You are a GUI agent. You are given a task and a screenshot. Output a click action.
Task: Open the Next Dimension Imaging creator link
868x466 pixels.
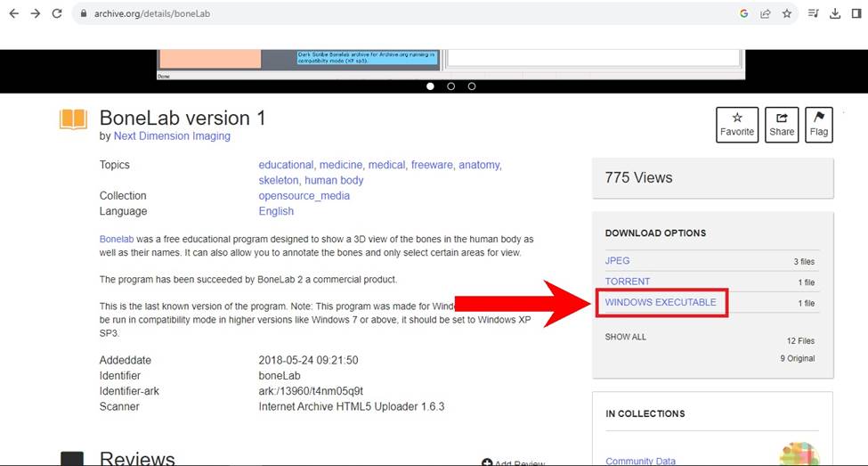click(172, 135)
